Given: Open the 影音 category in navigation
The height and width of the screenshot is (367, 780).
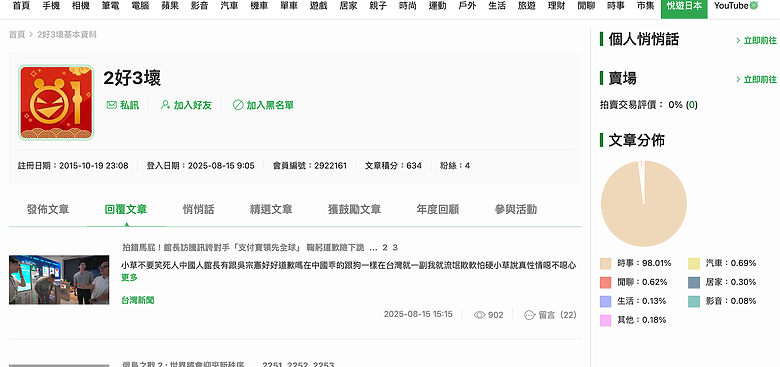Looking at the screenshot, I should (199, 6).
